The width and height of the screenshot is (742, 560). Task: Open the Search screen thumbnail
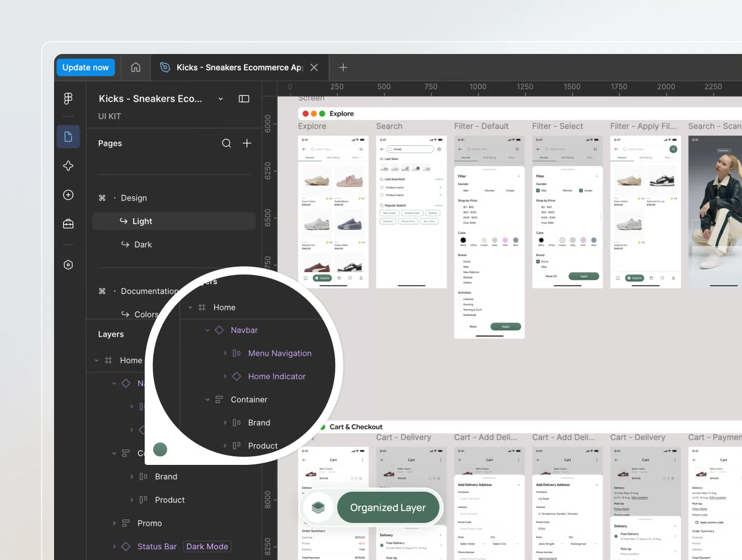[x=412, y=212]
